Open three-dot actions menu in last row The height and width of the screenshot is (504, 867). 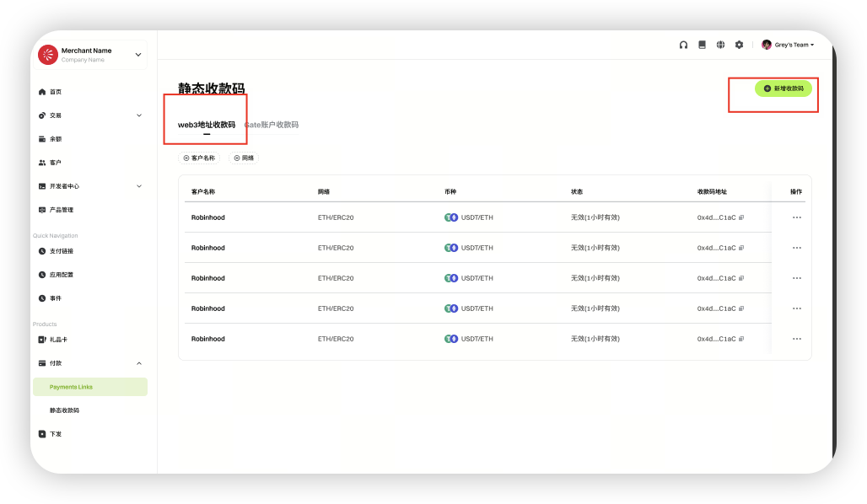pos(796,339)
